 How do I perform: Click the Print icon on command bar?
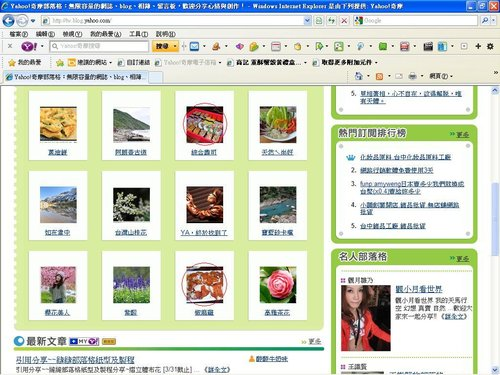click(x=413, y=76)
